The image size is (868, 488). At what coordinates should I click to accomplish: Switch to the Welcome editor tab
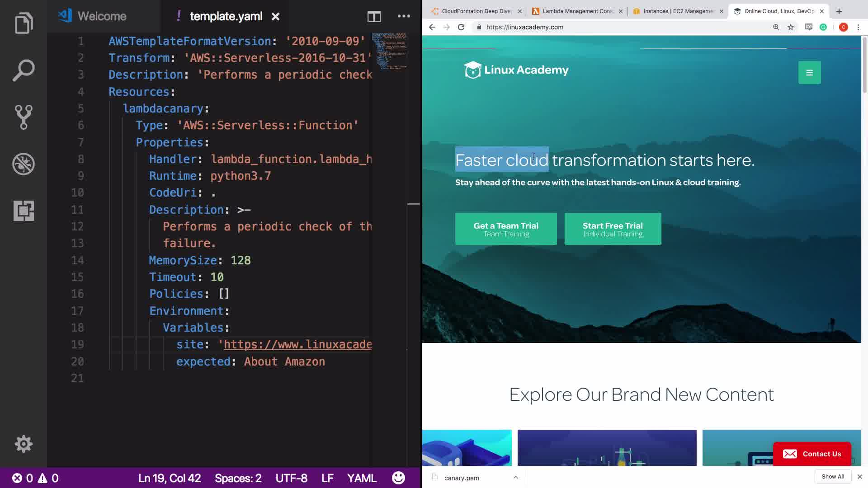click(102, 16)
